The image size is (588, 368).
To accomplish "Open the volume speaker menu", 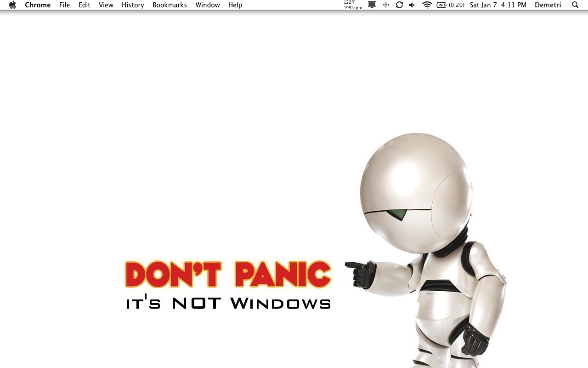I will (x=412, y=5).
